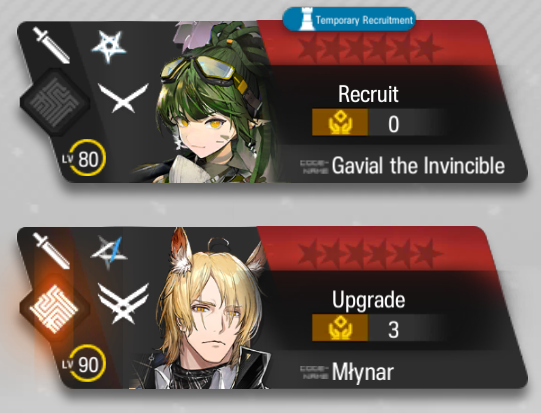Toggle the glowing orange module icon on Młynar's card
This screenshot has height=413, width=541.
[54, 308]
